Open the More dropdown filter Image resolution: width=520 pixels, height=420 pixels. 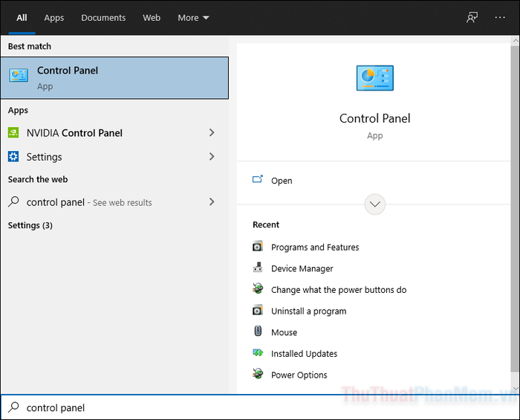pyautogui.click(x=193, y=18)
